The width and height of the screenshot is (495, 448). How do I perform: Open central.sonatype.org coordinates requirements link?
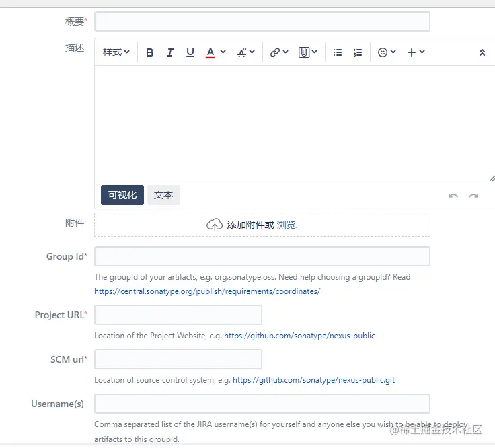tap(207, 291)
